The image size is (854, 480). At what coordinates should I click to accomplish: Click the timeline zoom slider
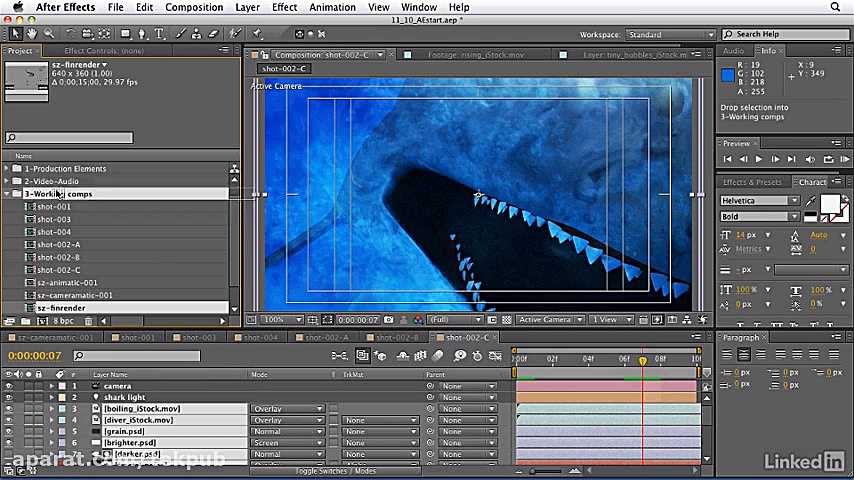[547, 471]
